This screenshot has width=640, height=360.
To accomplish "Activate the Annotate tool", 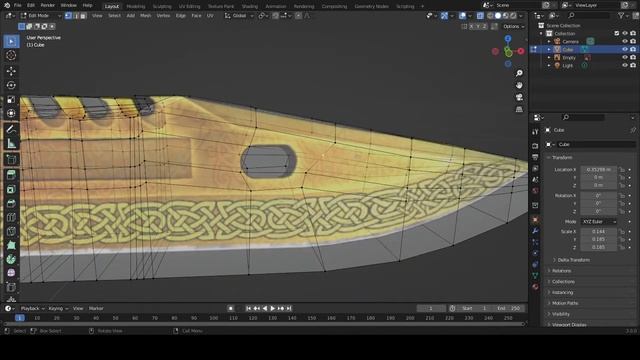I will coord(11,129).
